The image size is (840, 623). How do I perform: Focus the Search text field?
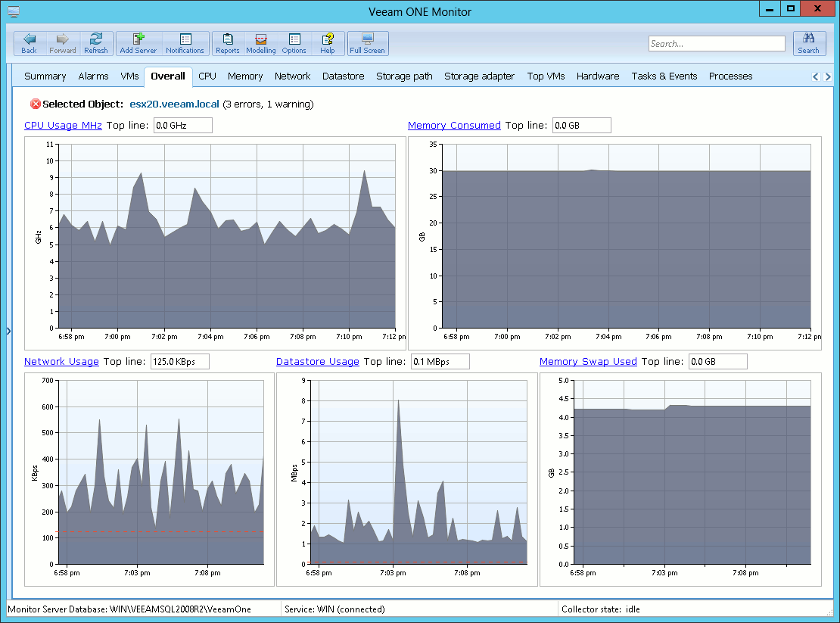[x=717, y=44]
